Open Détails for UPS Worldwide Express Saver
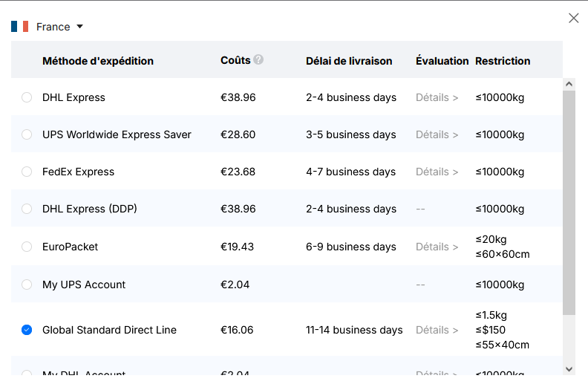588x390 pixels. 437,134
